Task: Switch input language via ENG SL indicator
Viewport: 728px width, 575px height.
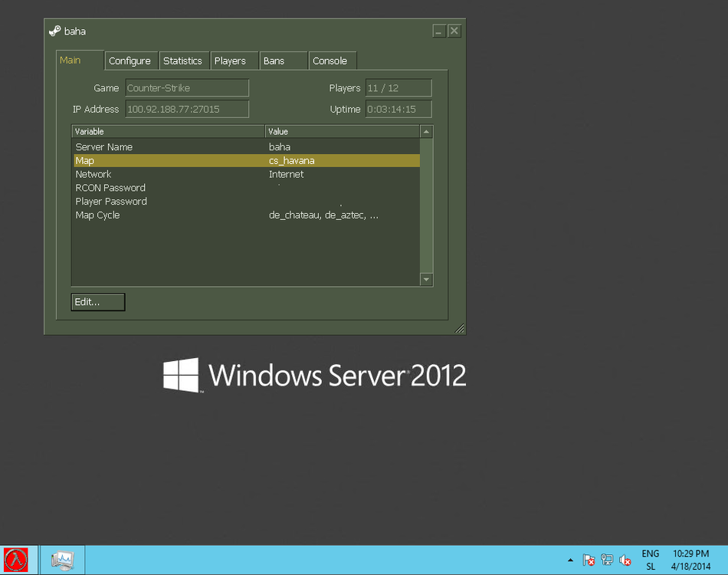Action: pos(651,560)
